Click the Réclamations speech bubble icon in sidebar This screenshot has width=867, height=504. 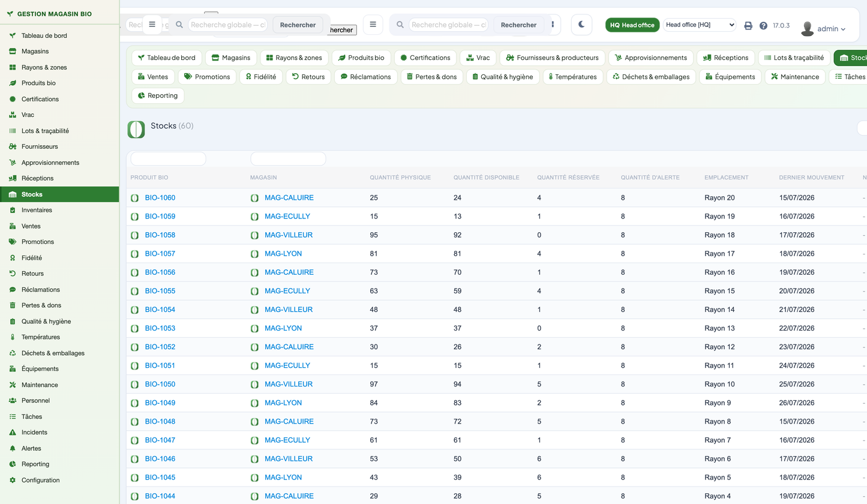coord(13,290)
